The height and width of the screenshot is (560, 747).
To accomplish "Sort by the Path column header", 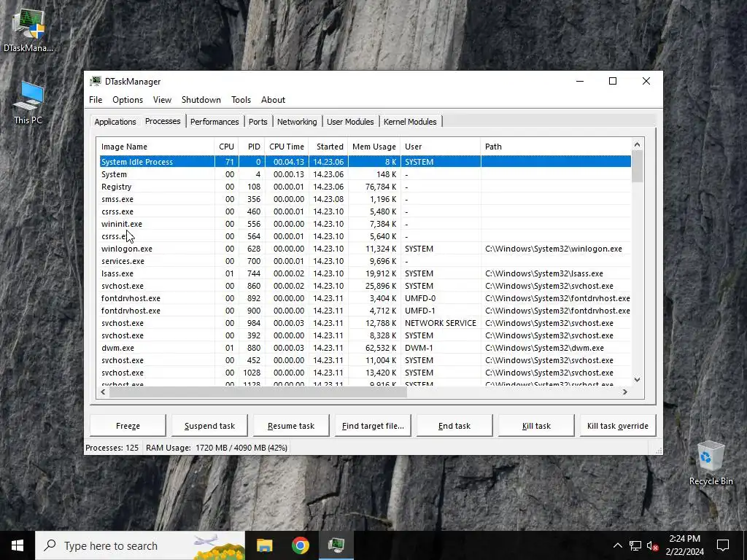I will [555, 147].
